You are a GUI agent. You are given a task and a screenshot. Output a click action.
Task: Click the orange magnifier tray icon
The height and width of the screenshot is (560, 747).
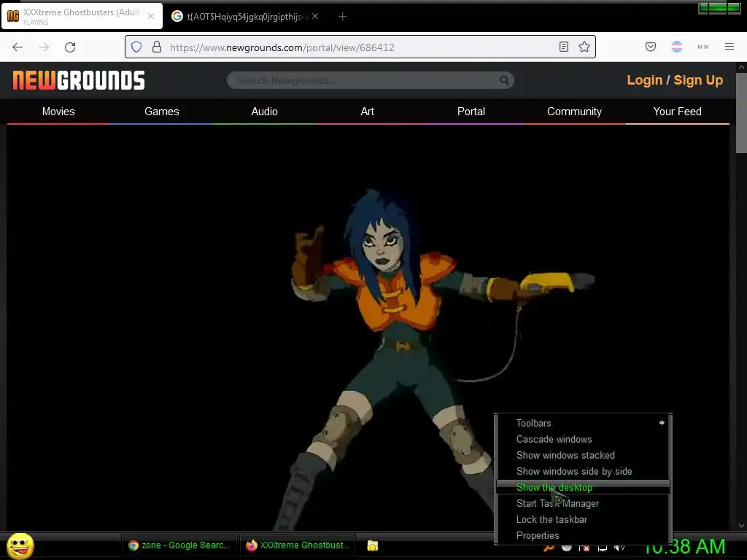(x=549, y=548)
